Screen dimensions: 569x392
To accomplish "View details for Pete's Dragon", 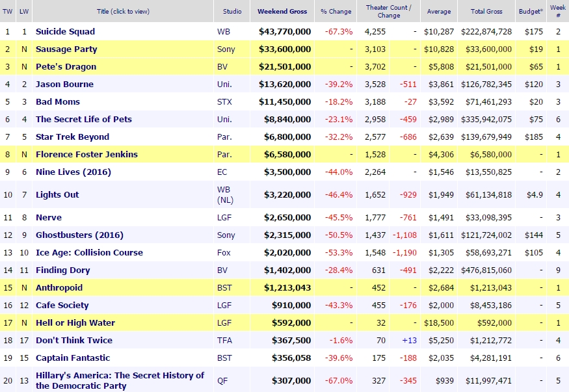I will click(x=66, y=67).
